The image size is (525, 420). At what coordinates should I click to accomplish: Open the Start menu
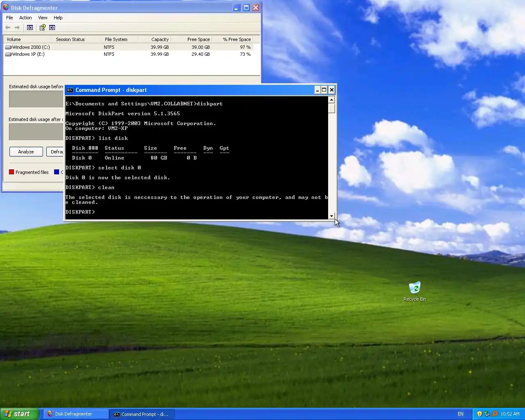click(20, 414)
